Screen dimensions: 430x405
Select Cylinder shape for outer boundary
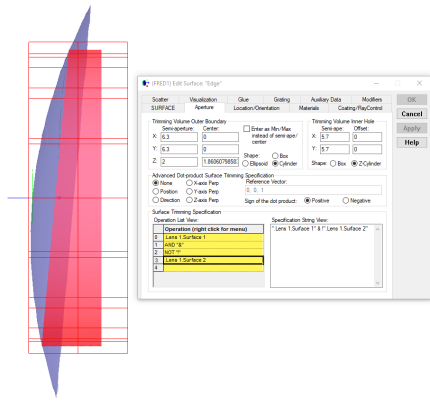pos(275,163)
